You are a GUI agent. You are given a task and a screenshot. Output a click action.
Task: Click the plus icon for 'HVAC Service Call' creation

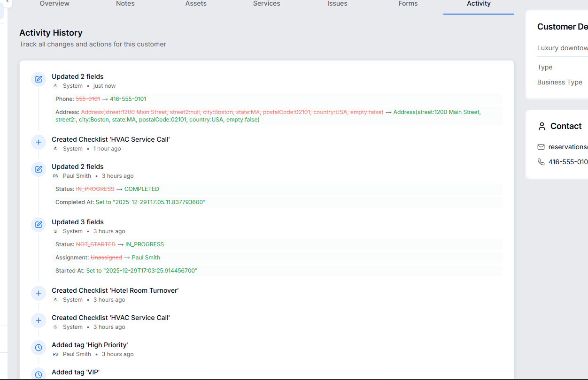coord(39,142)
